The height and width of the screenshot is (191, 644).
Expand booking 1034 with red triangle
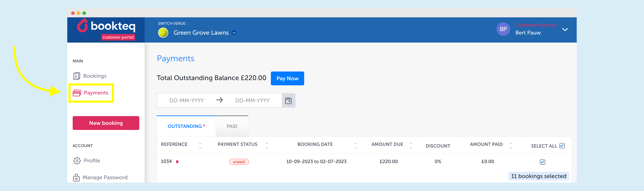tap(177, 162)
